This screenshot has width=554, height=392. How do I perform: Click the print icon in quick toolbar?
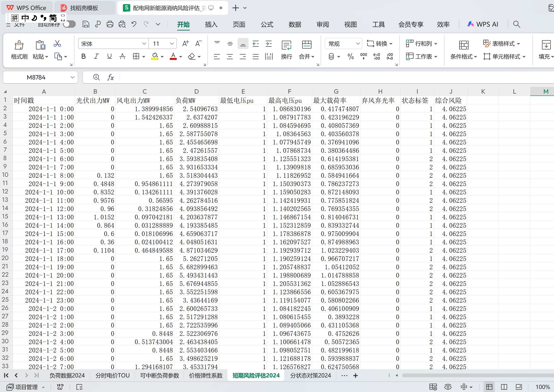click(110, 24)
